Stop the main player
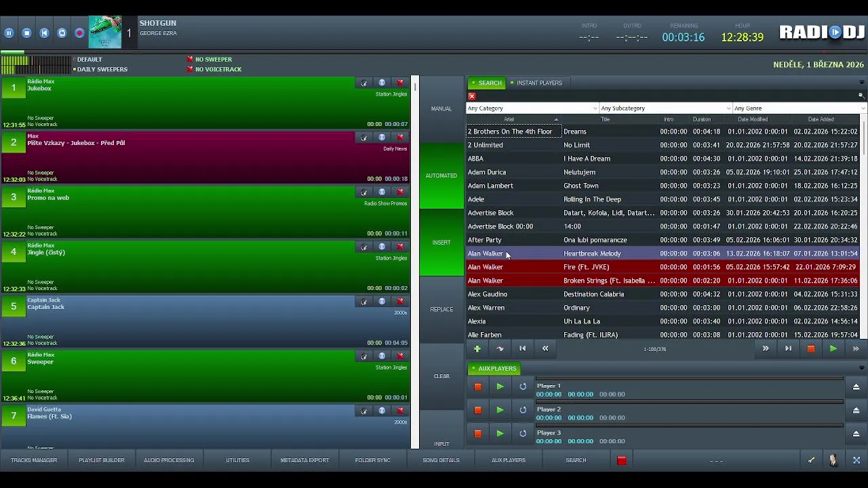 click(x=26, y=33)
